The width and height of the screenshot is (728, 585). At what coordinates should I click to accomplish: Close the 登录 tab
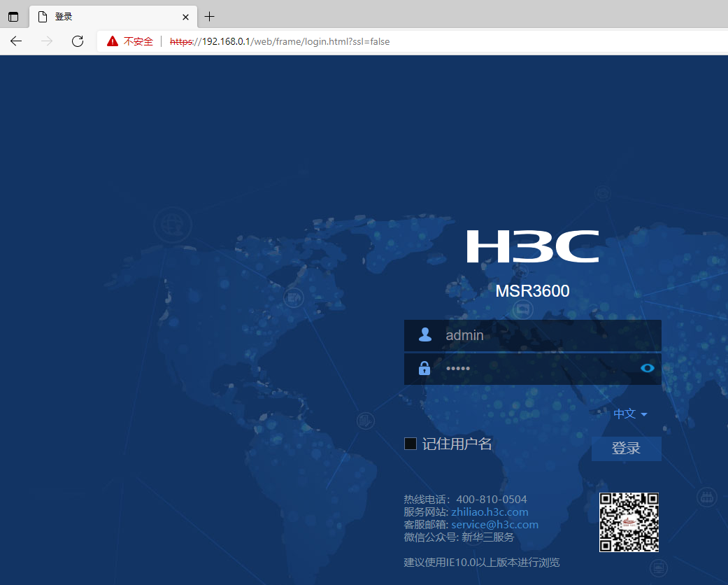pos(186,17)
